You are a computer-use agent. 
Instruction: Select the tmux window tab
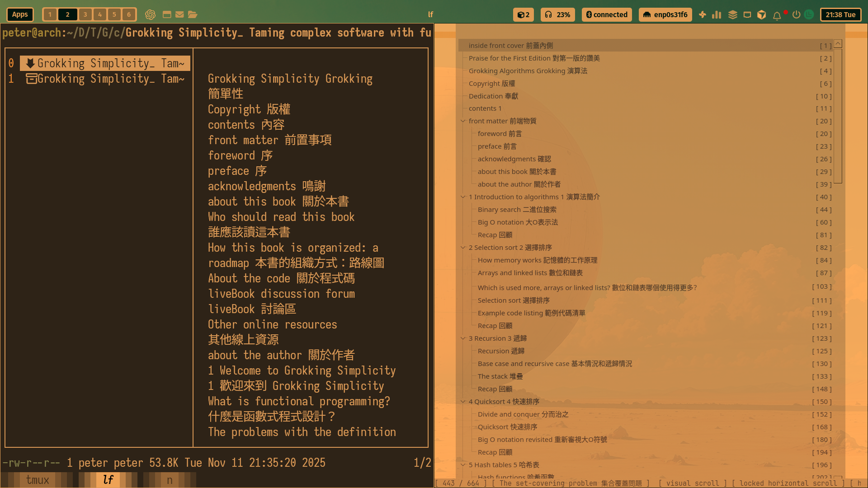pos(38,480)
